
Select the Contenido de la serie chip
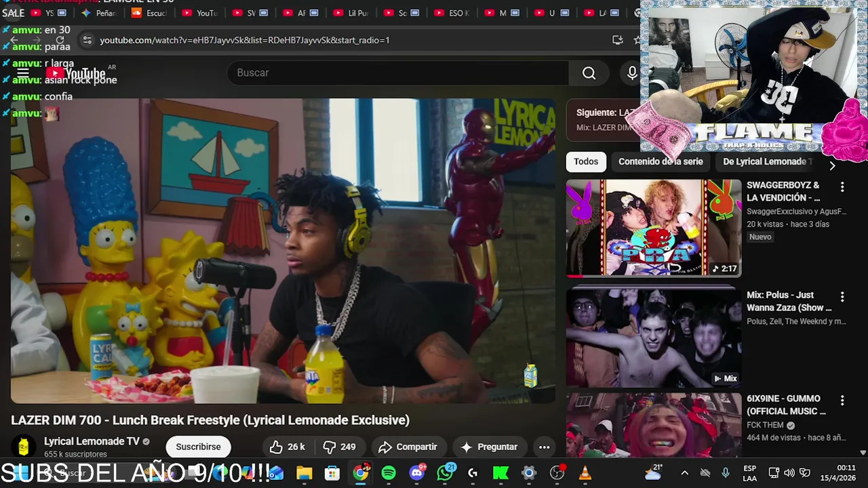(660, 161)
